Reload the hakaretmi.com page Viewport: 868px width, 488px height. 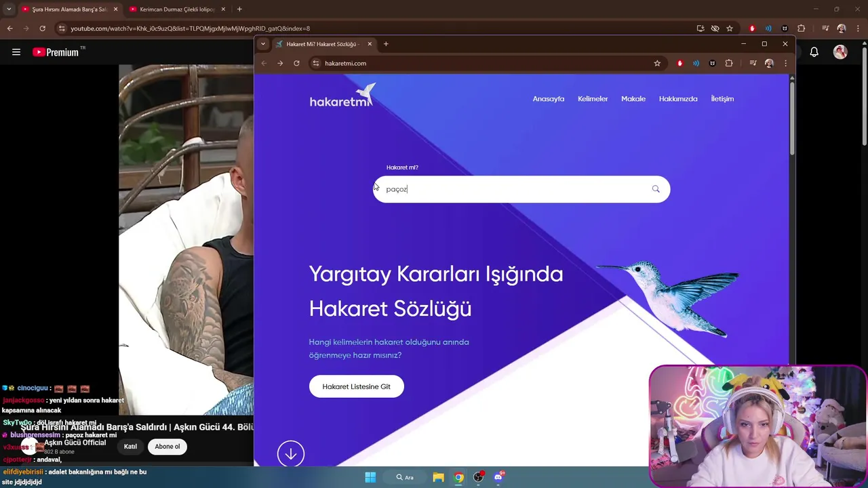(296, 63)
